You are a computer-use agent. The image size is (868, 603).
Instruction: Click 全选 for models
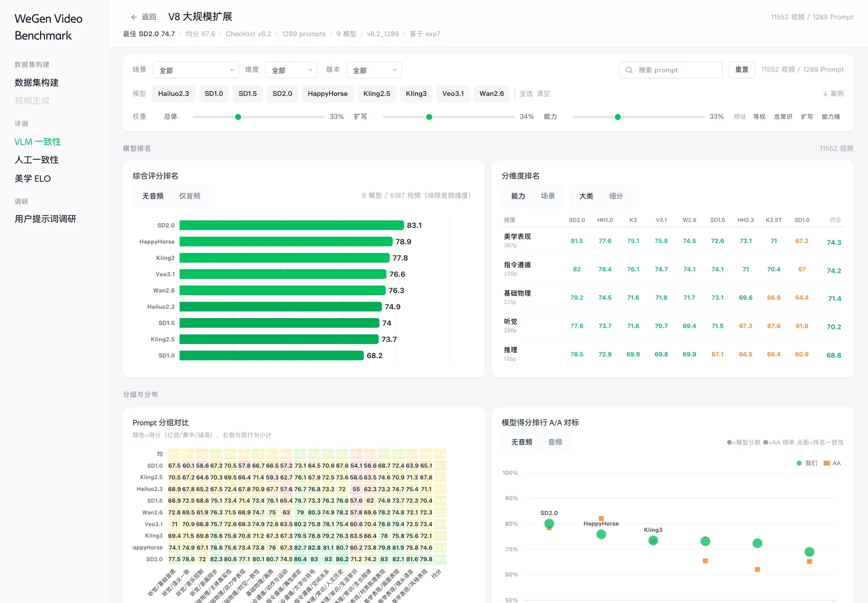[526, 93]
